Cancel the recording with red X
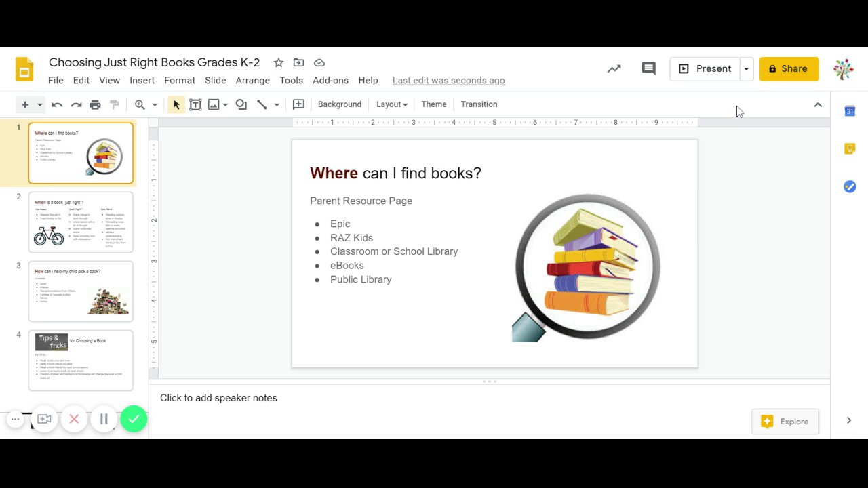868x488 pixels. (74, 420)
